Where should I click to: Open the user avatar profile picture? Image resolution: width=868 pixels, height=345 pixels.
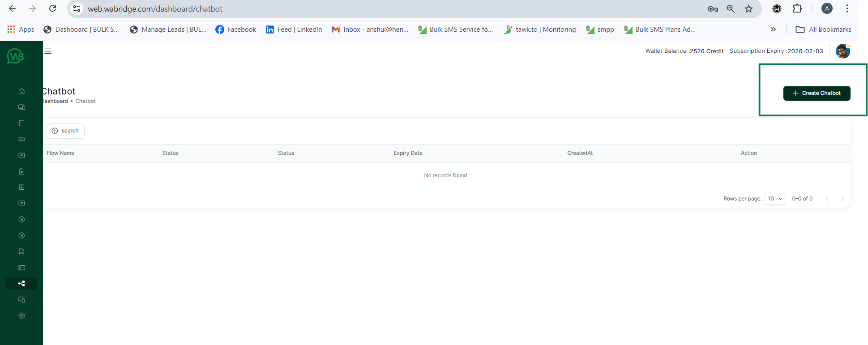coord(843,51)
